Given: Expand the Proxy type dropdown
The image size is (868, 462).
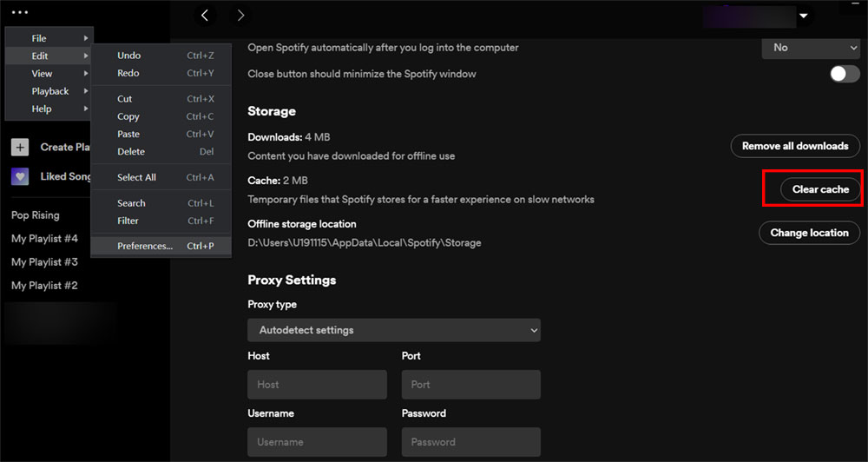Looking at the screenshot, I should pyautogui.click(x=394, y=330).
